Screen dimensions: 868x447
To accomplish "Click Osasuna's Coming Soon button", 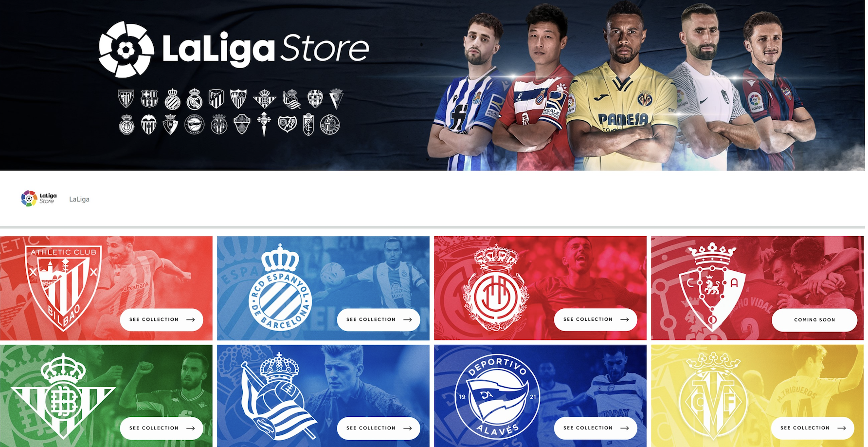I will (814, 320).
